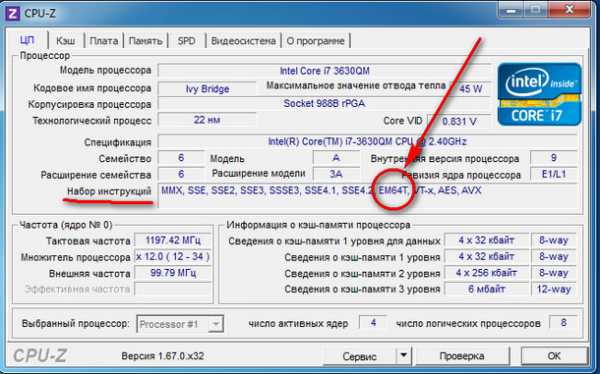Click the logical processors count 8
This screenshot has width=600, height=374.
[x=563, y=323]
